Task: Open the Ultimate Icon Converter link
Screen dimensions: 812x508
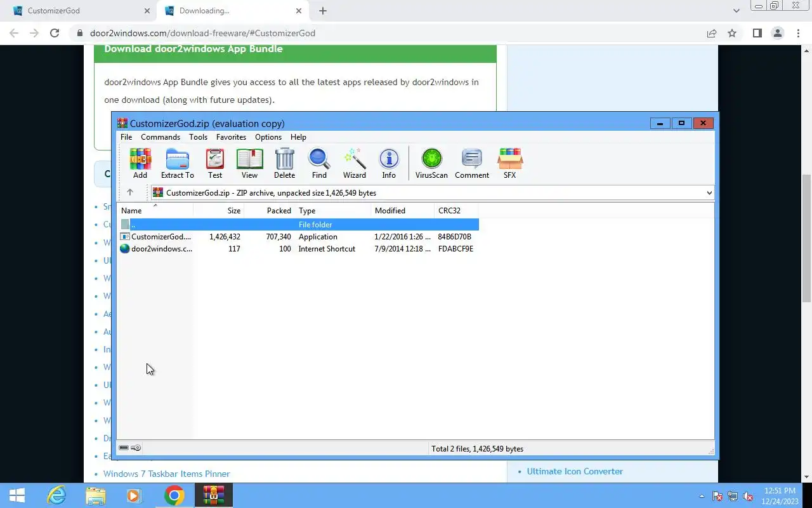Action: pyautogui.click(x=575, y=471)
